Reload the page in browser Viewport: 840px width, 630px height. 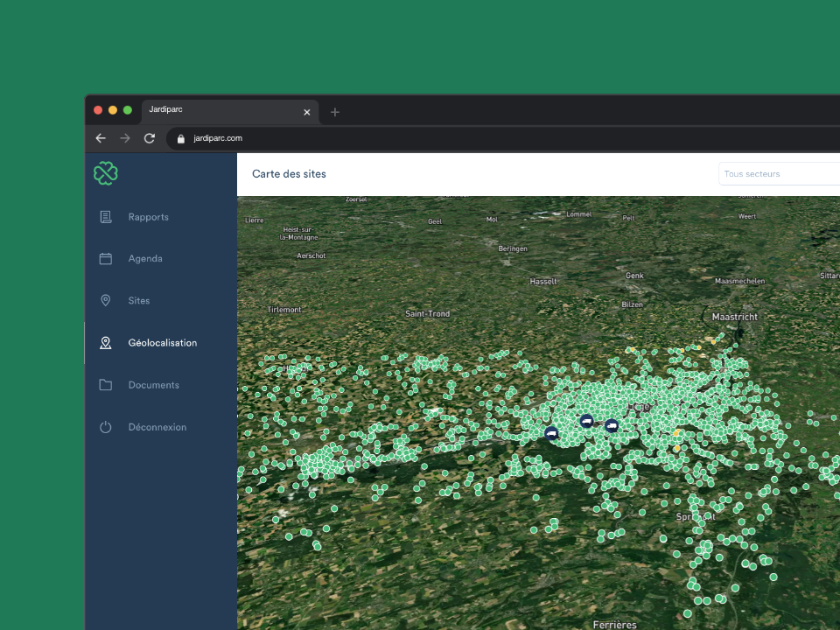(150, 138)
